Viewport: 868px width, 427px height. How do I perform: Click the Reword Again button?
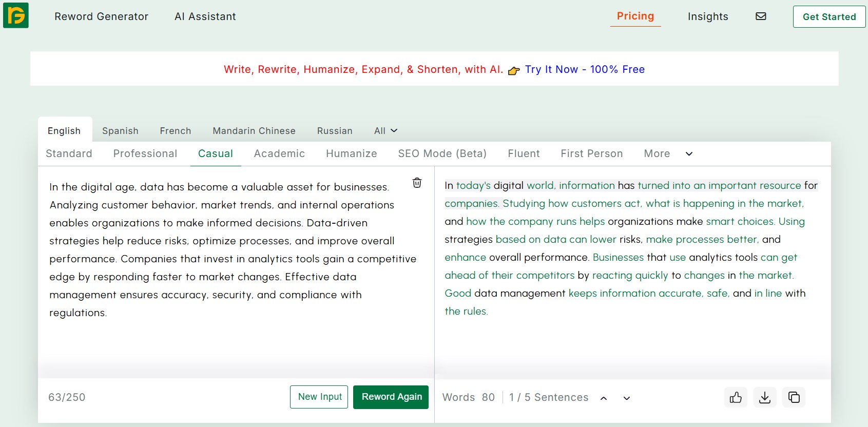(x=391, y=397)
